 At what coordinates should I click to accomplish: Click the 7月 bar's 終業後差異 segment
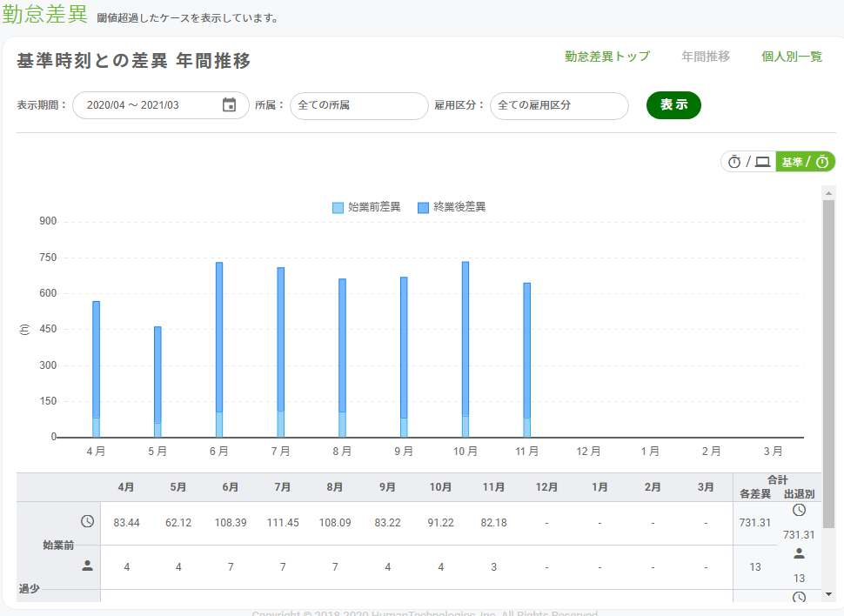(281, 339)
